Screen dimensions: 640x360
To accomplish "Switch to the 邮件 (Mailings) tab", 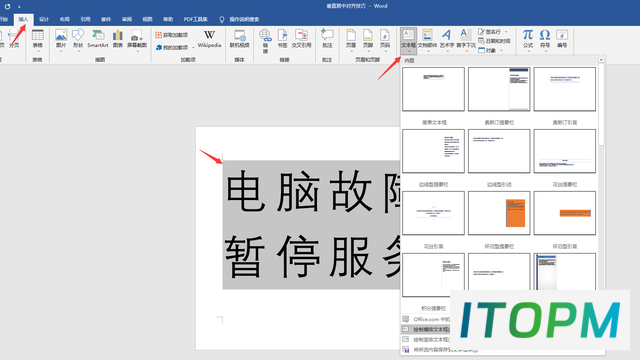I will 106,19.
